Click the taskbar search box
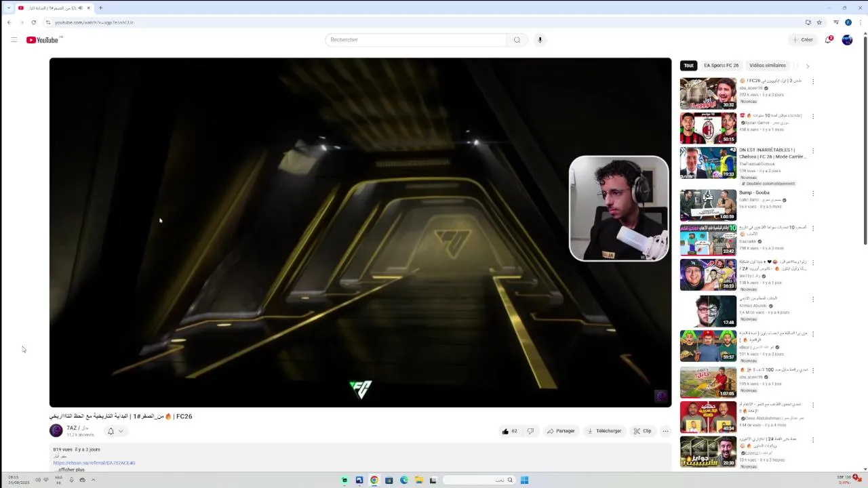 tap(479, 481)
